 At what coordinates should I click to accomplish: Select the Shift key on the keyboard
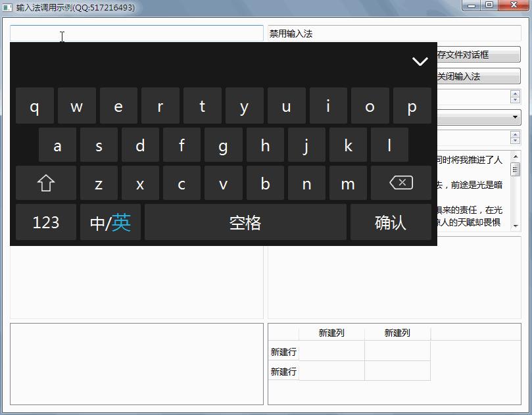click(x=45, y=183)
